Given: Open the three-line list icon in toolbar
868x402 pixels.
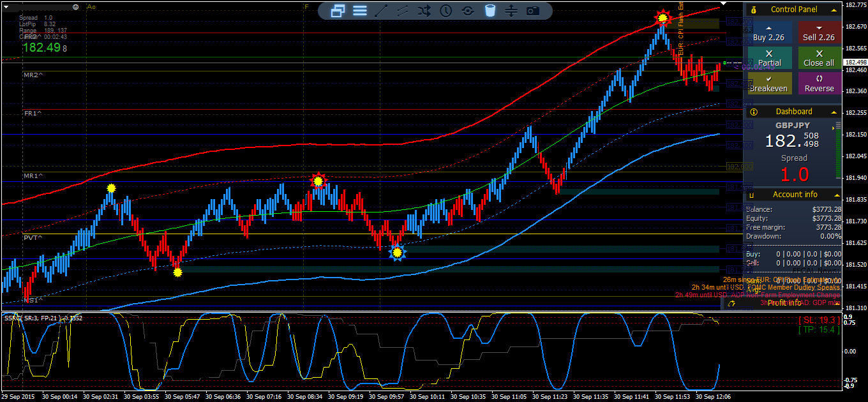Looking at the screenshot, I should coord(360,10).
